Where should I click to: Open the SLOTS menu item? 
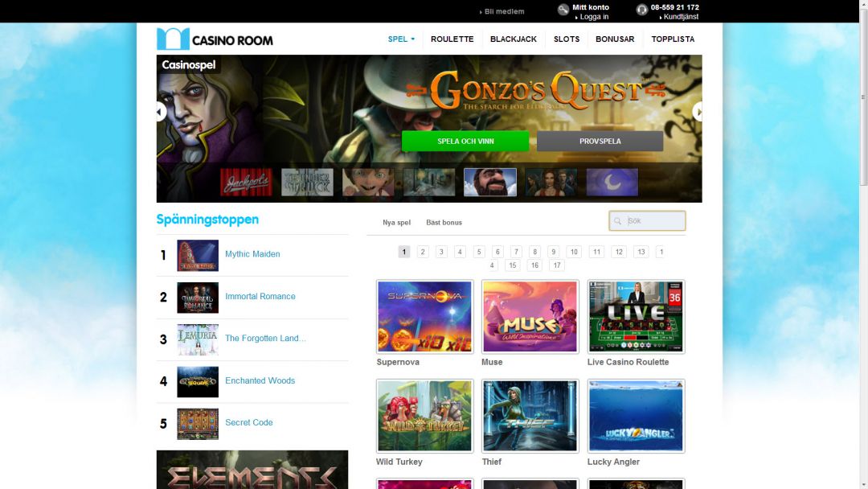pyautogui.click(x=567, y=39)
